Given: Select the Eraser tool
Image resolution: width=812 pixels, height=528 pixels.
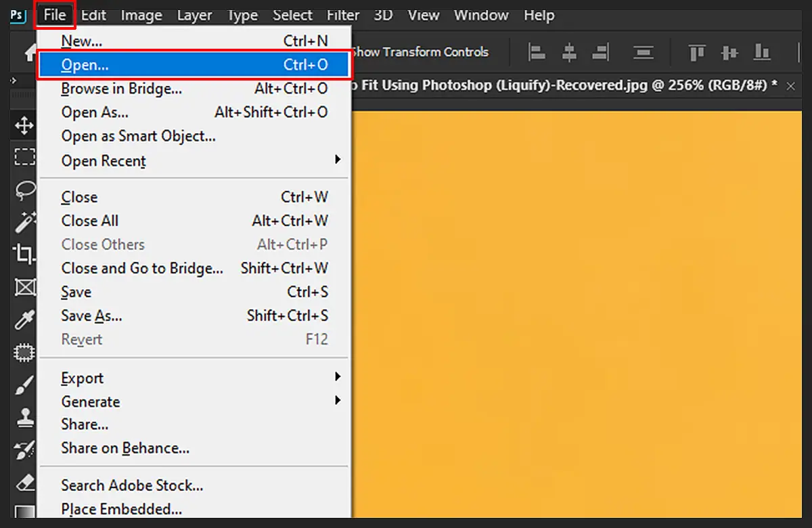Looking at the screenshot, I should point(24,482).
